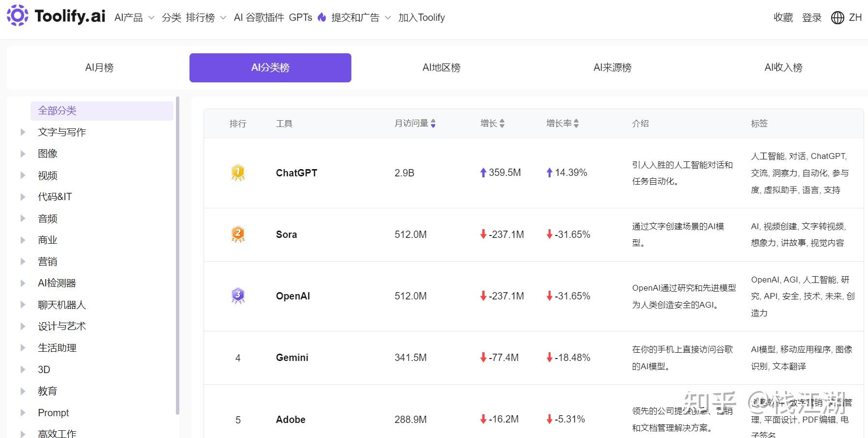Click the globe language icon
The height and width of the screenshot is (438, 868).
[837, 18]
